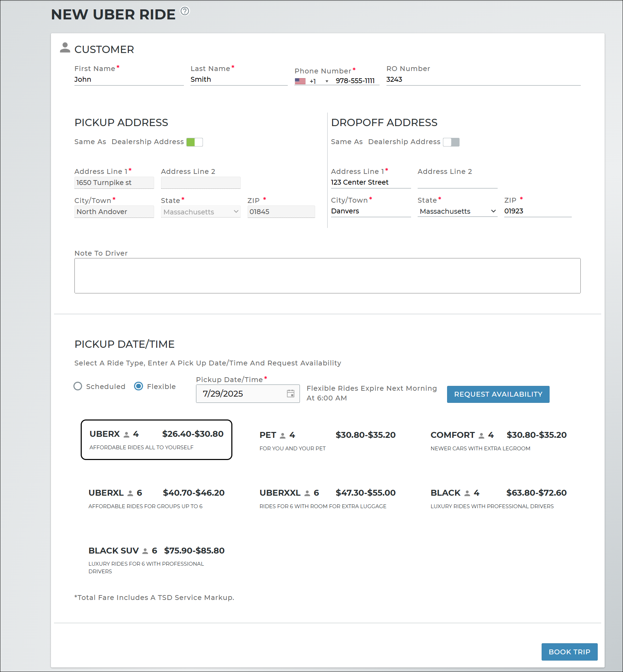Open the calendar picker for pickup date
Viewport: 623px width, 672px height.
[x=290, y=394]
